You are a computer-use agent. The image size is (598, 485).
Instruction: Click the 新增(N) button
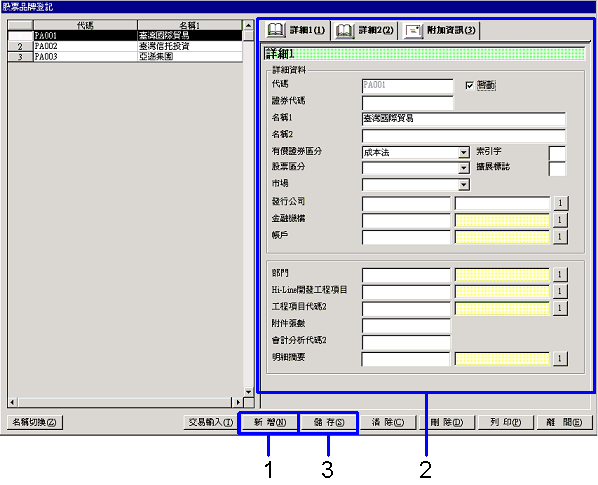tap(270, 422)
